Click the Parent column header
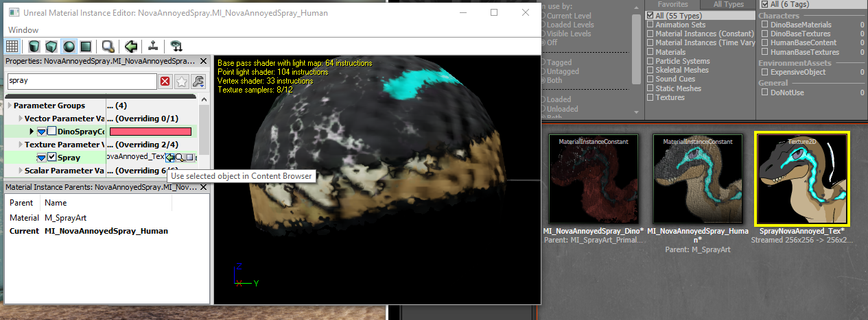The width and height of the screenshot is (868, 320). [x=22, y=203]
